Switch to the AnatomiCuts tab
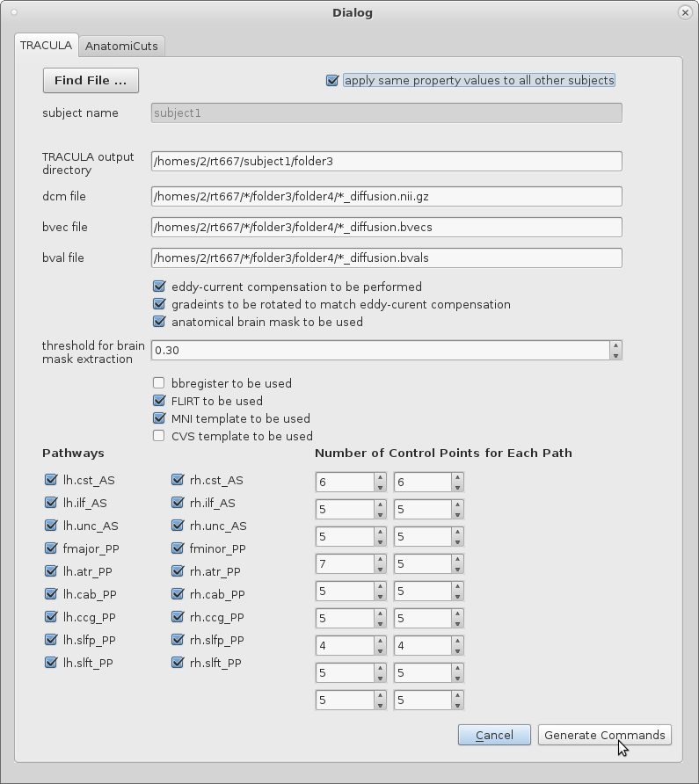The image size is (699, 784). (x=122, y=46)
